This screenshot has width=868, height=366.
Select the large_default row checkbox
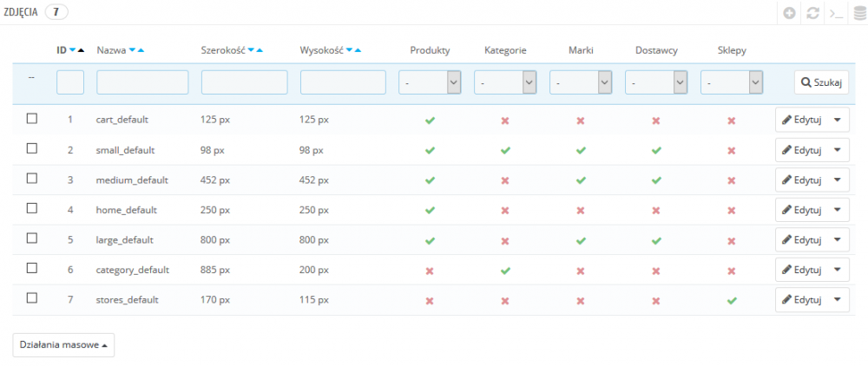[32, 238]
